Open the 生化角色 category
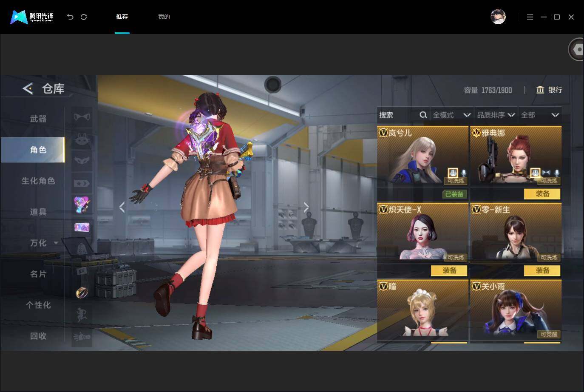This screenshot has width=584, height=392. [x=38, y=181]
